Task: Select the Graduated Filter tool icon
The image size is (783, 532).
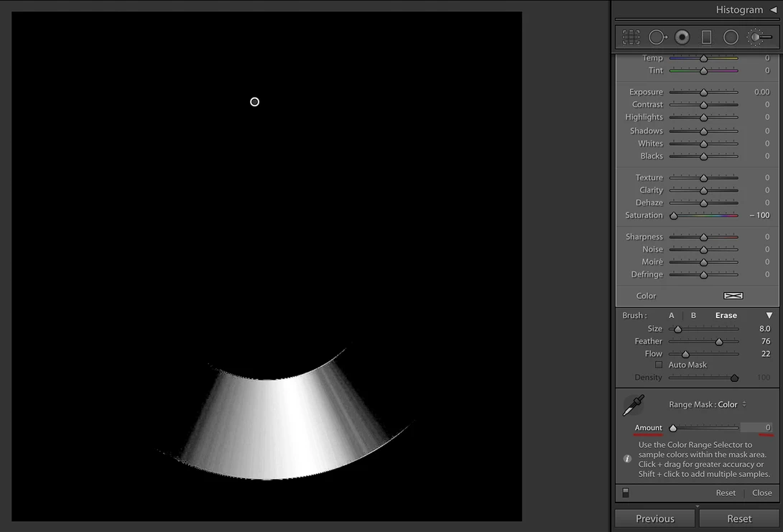Action: coord(707,37)
